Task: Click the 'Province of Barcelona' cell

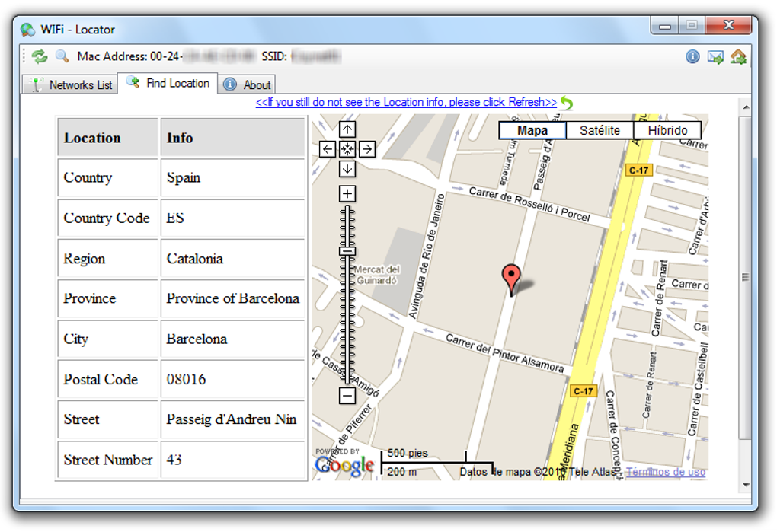Action: point(232,298)
